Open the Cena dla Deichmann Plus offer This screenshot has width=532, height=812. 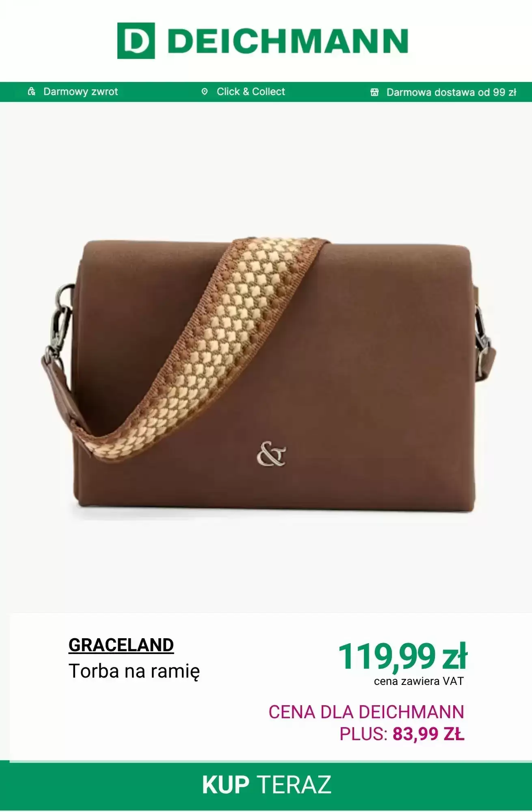(366, 723)
